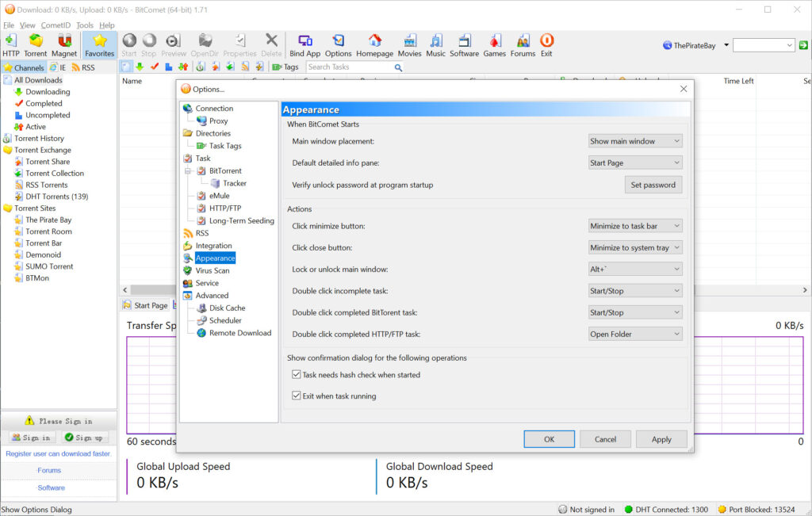Open the Main window placement dropdown
This screenshot has height=516, width=812.
click(x=634, y=141)
